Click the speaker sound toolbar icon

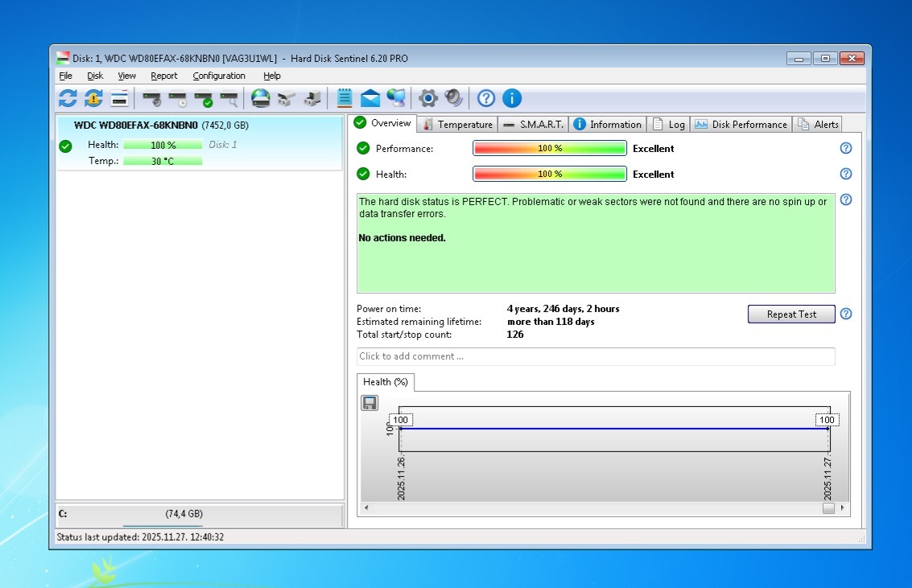point(454,98)
